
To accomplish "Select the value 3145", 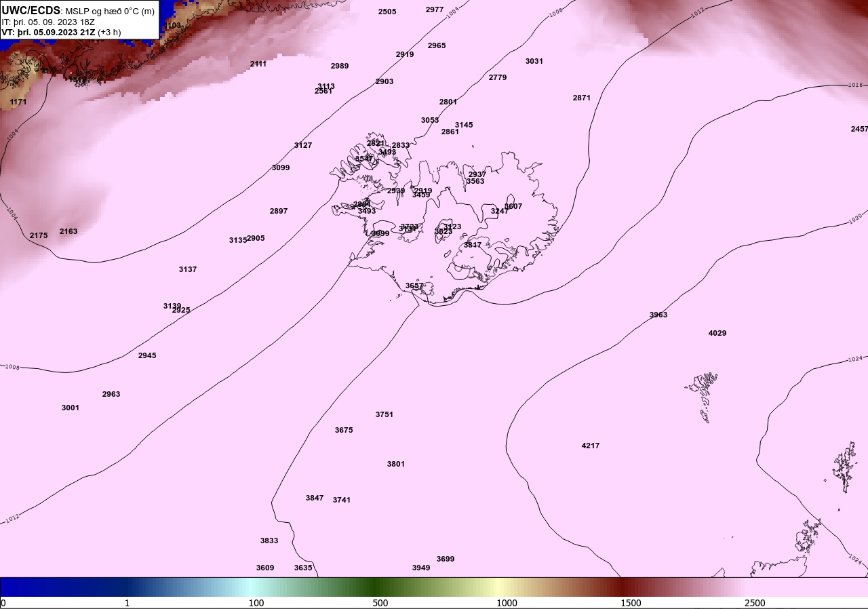I will [x=464, y=125].
